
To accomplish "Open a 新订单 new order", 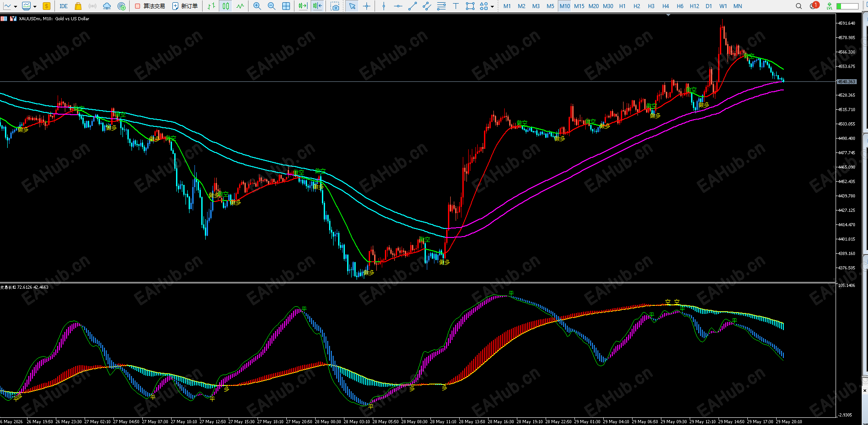I will coord(185,6).
